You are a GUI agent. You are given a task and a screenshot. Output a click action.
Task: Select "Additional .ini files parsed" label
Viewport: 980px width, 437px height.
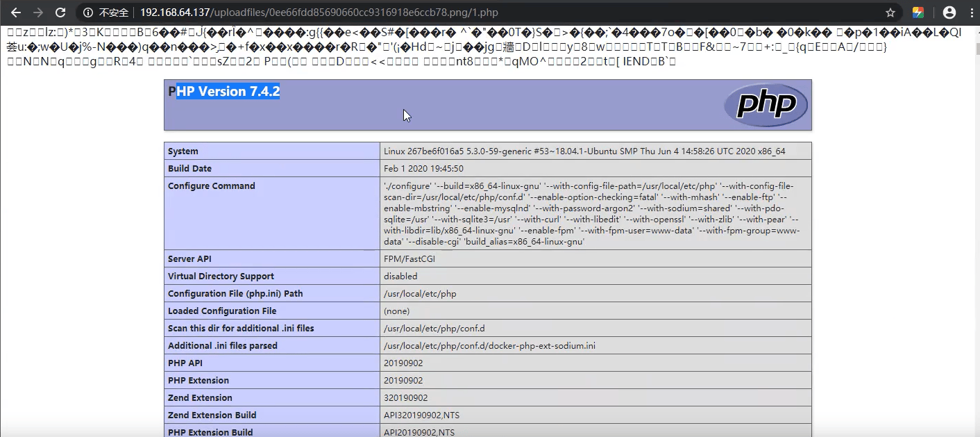[x=223, y=345]
